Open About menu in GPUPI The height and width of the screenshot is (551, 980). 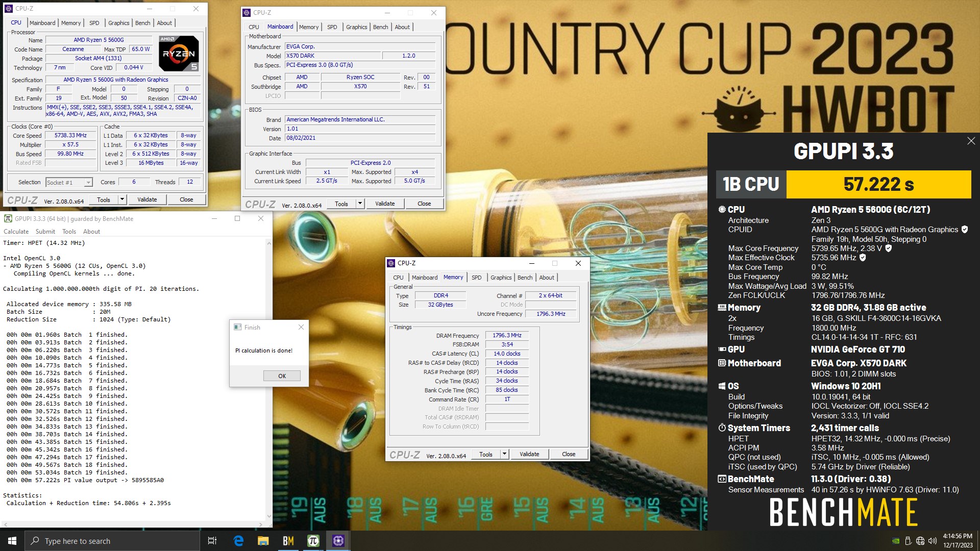[92, 232]
